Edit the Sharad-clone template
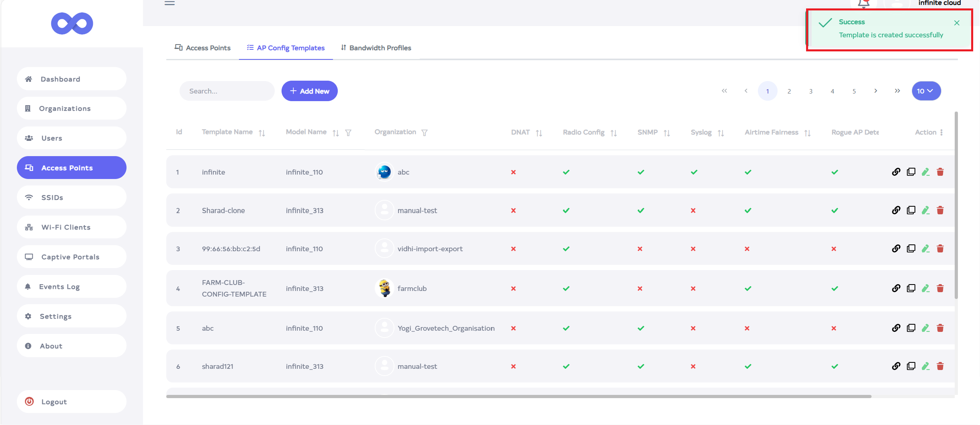This screenshot has width=980, height=425. pyautogui.click(x=925, y=210)
